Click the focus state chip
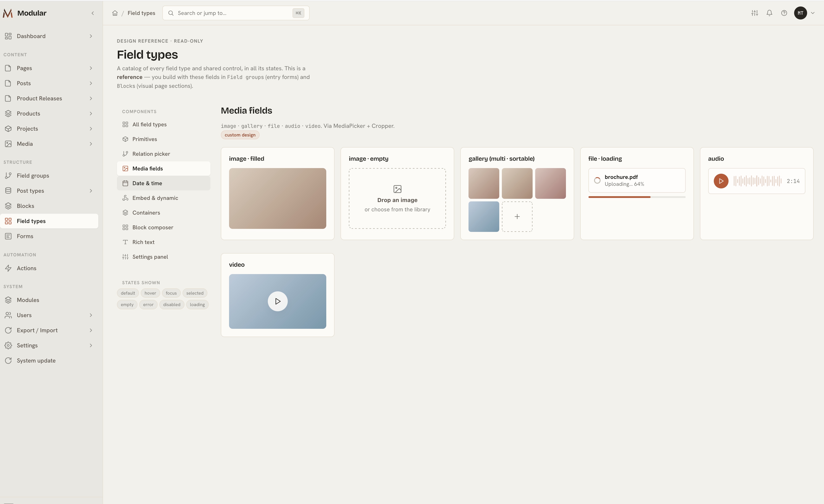This screenshot has height=504, width=824. 171,293
